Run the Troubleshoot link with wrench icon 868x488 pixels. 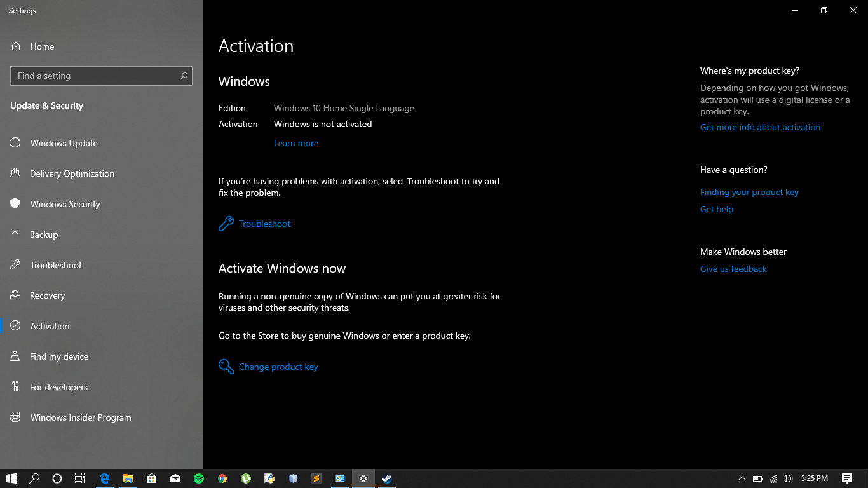pyautogui.click(x=255, y=224)
